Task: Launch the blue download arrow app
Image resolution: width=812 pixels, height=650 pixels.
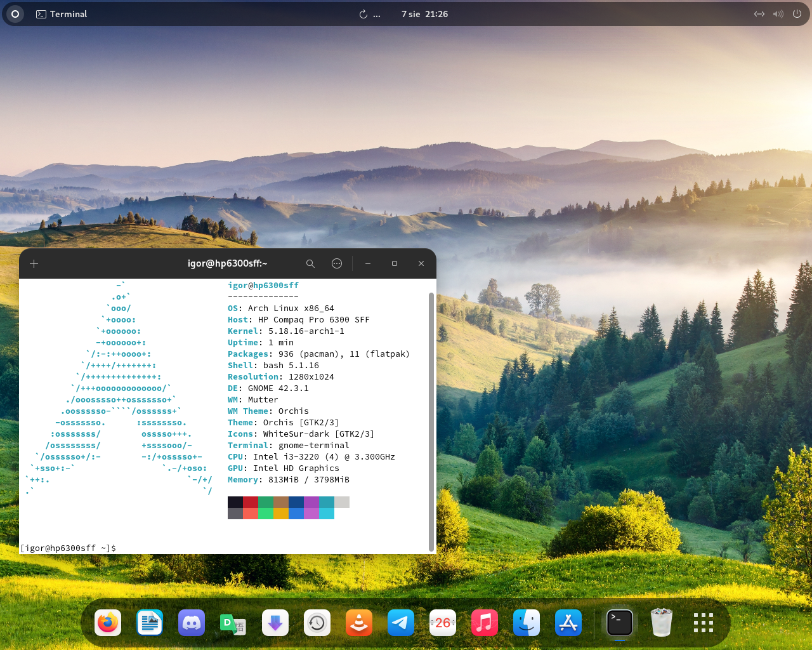Action: (275, 623)
